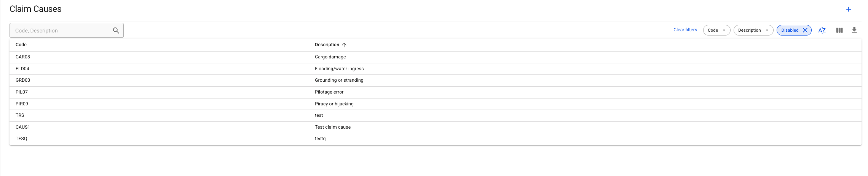Click the A-Z sort icon
This screenshot has height=176, width=868.
tap(822, 30)
